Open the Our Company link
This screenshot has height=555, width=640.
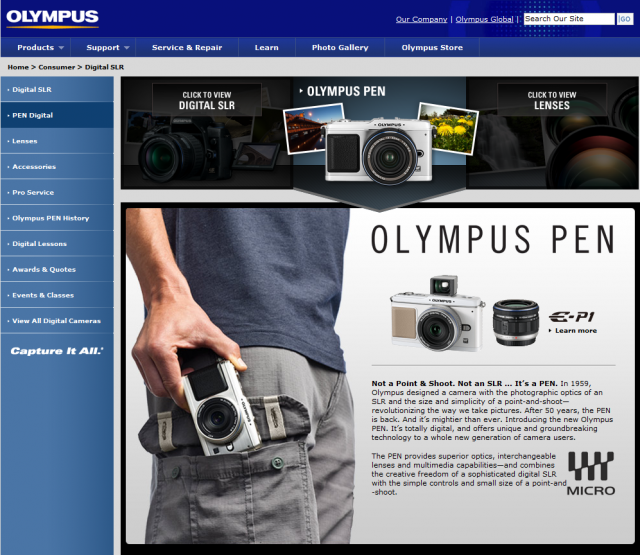coord(421,19)
